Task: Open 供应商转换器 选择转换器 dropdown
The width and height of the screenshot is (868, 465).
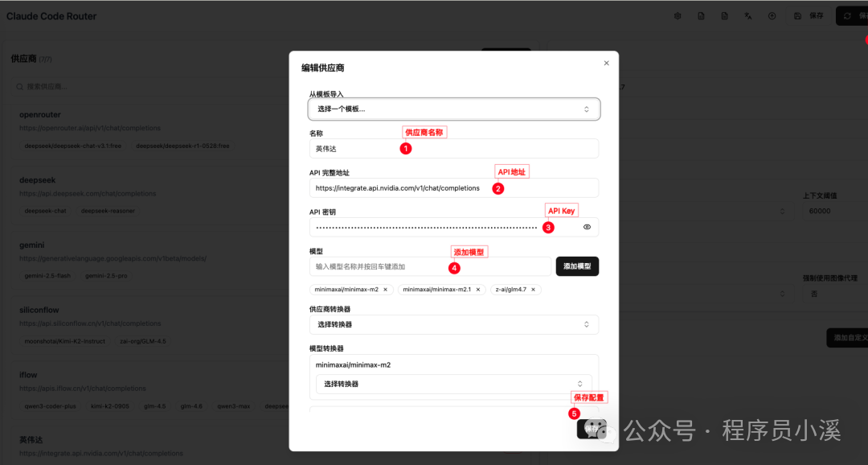Action: (x=454, y=325)
